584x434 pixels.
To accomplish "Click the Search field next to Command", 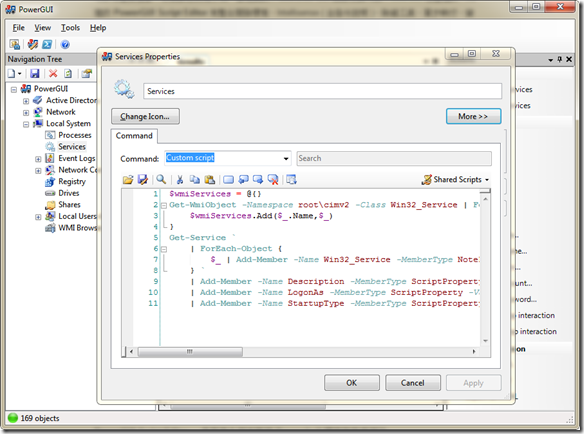I will (394, 158).
